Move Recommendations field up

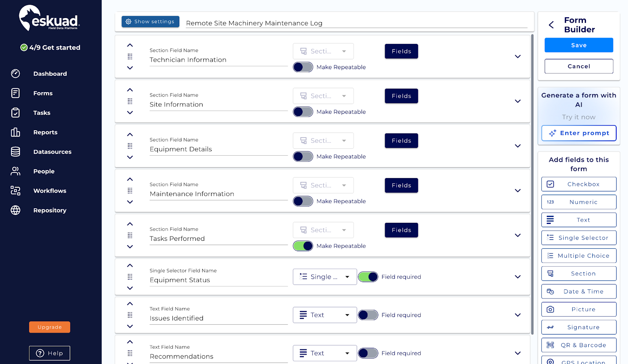(130, 342)
